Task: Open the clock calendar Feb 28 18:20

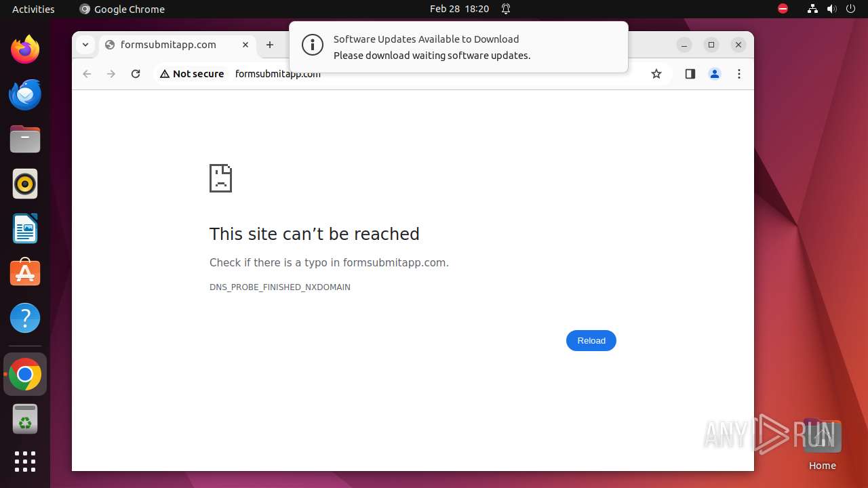Action: [x=459, y=9]
